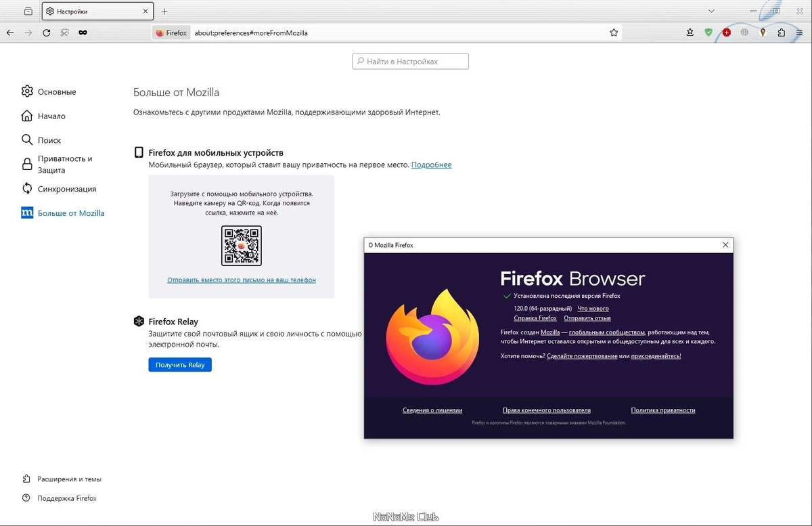812x526 pixels.
Task: Click the Найти в Настройках search field
Action: (410, 61)
